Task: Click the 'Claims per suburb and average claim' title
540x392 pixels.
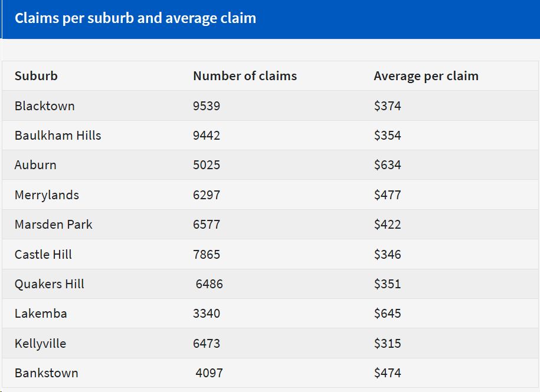Action: tap(135, 18)
